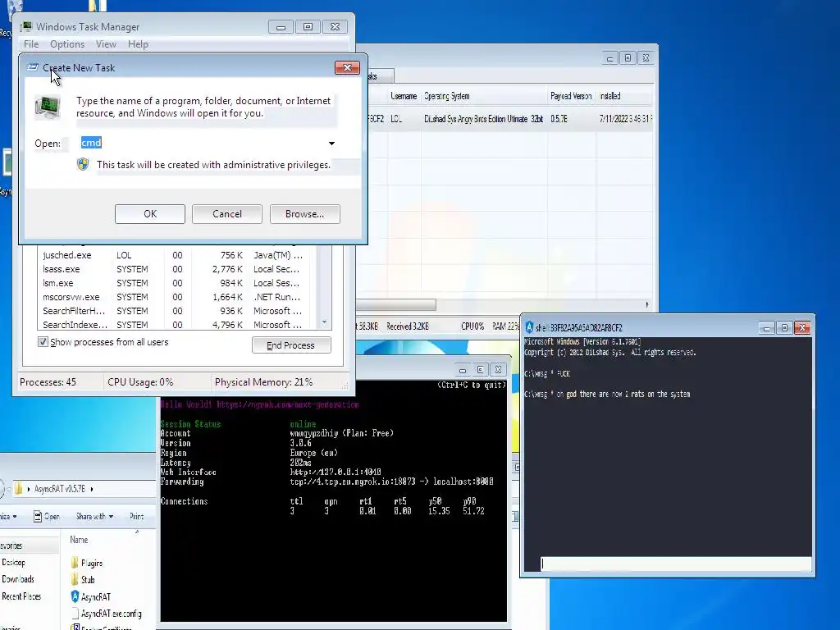Image resolution: width=840 pixels, height=630 pixels.
Task: Click End Process button
Action: 291,345
